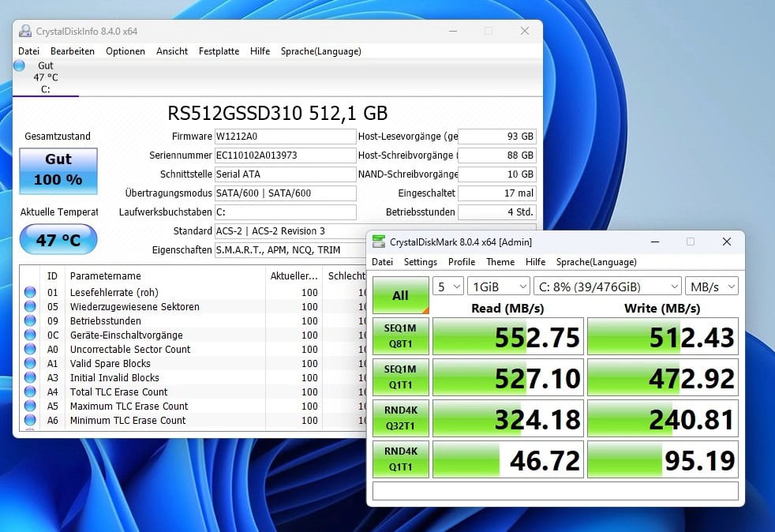Open Sprache(Language) menu in CrystalDiskMark
Viewport: 775px width, 532px height.
596,261
